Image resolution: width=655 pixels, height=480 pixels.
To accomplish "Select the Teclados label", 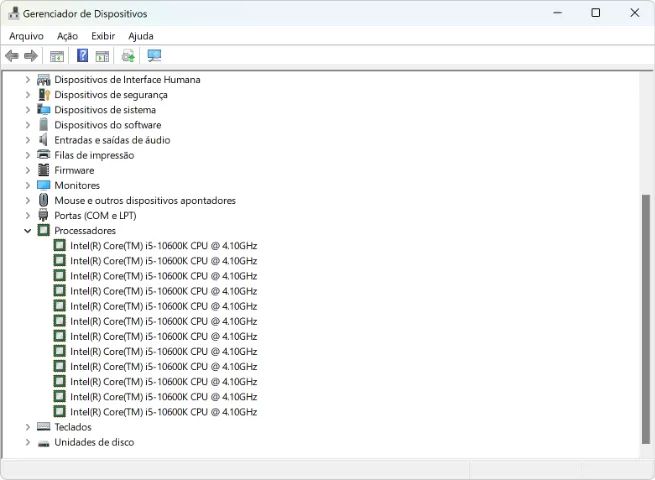I will [73, 427].
